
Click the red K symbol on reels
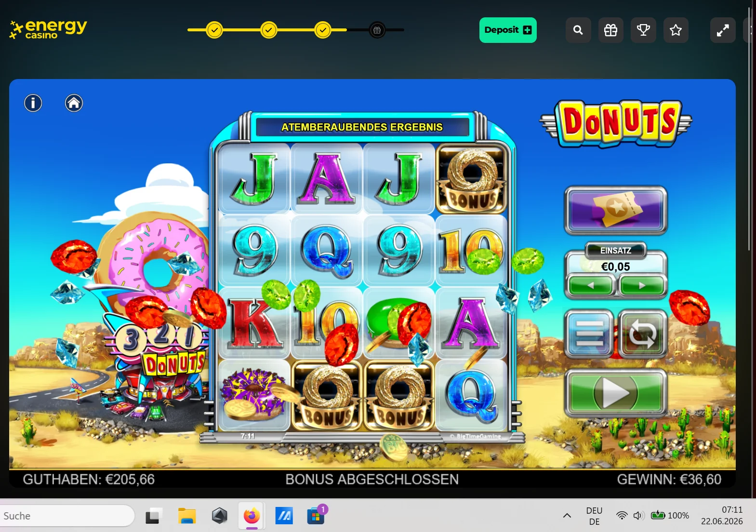coord(254,323)
